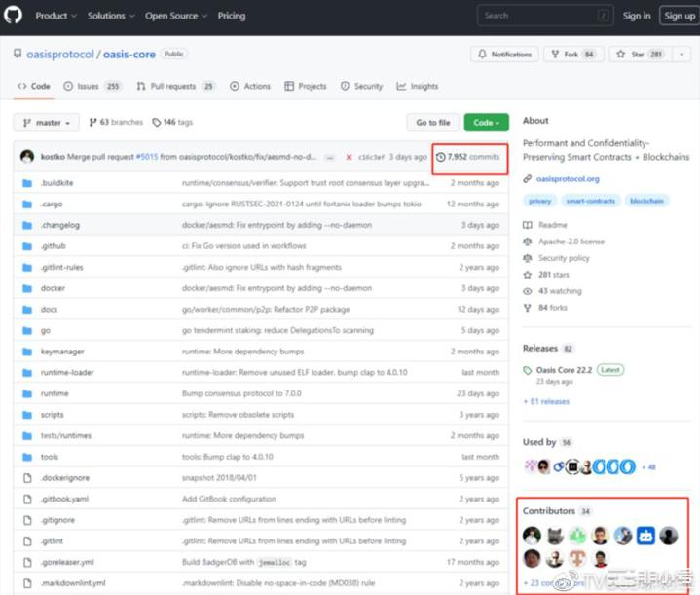The image size is (700, 595).
Task: Select the privacy topic tag
Action: click(539, 201)
